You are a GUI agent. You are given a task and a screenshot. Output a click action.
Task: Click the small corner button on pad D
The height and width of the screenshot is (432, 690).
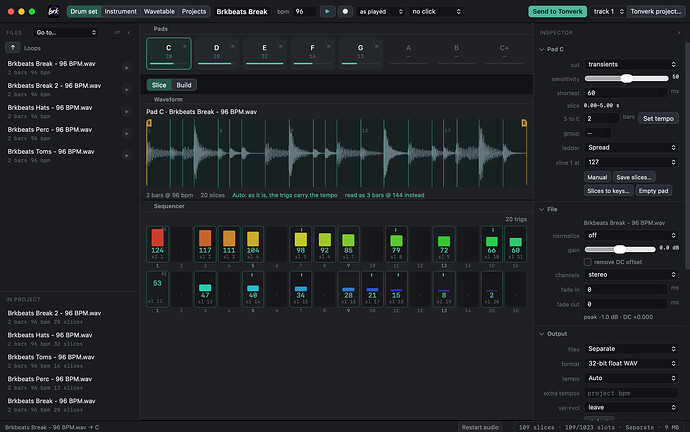pyautogui.click(x=233, y=46)
